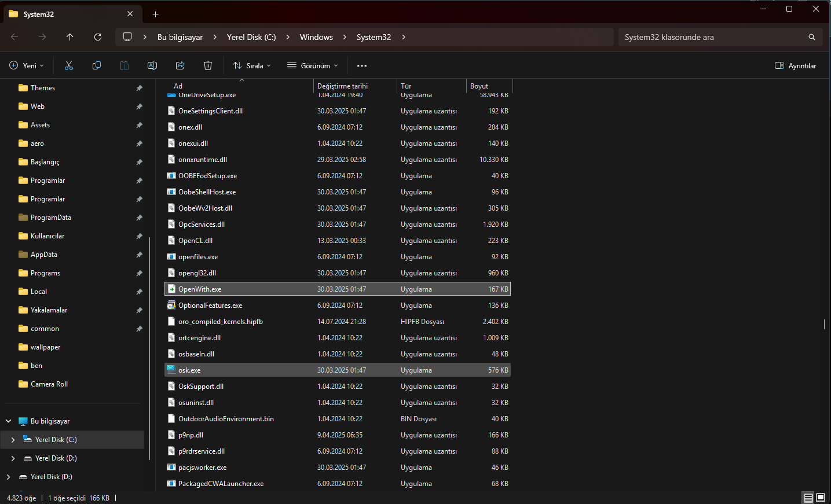This screenshot has height=504, width=831.
Task: Sort by the Ad name column
Action: [239, 86]
